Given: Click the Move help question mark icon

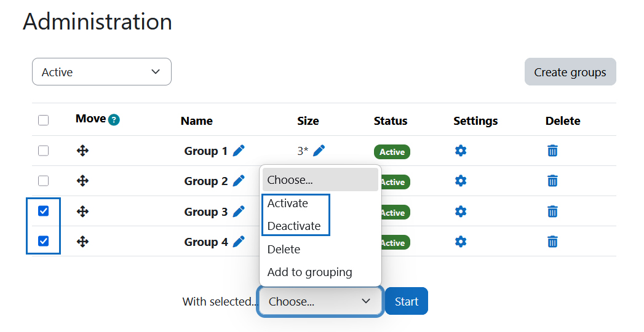Looking at the screenshot, I should 114,120.
